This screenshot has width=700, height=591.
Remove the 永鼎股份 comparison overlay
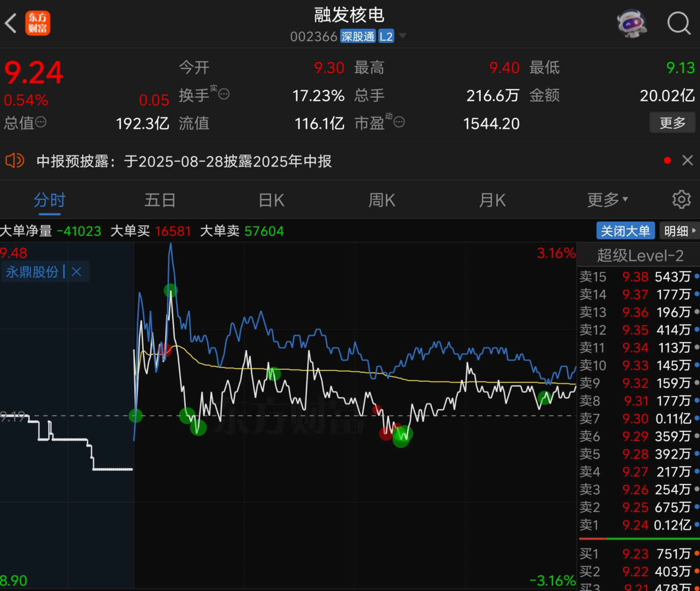tap(76, 272)
